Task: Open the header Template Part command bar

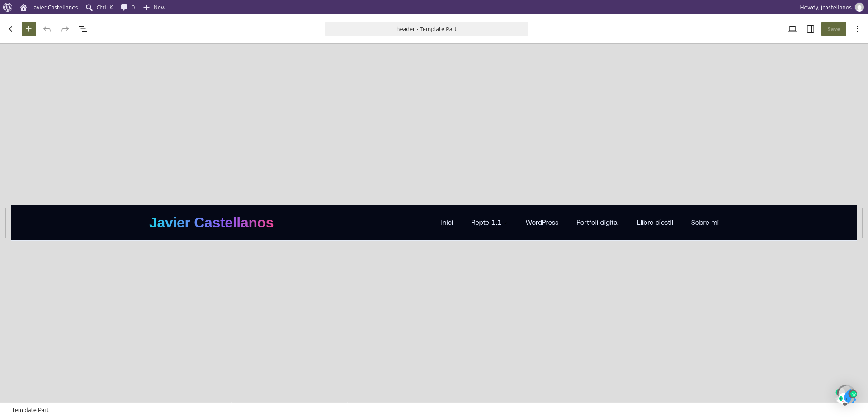Action: (x=426, y=29)
